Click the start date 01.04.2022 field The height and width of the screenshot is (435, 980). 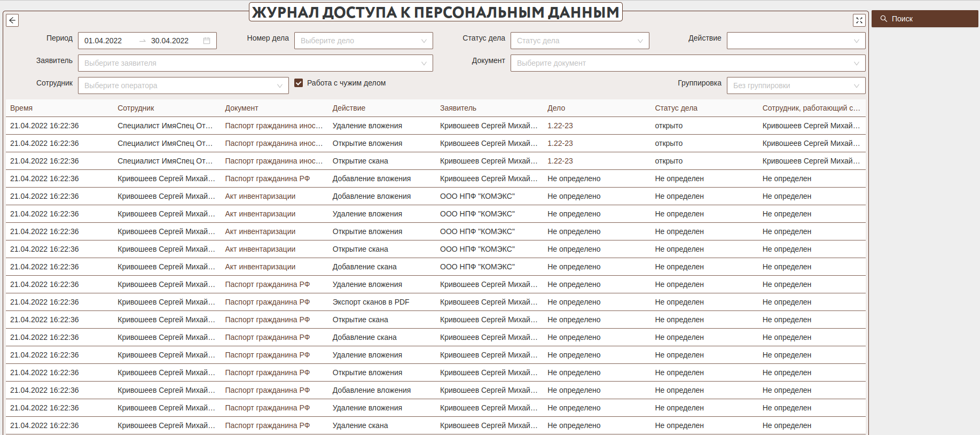(103, 41)
